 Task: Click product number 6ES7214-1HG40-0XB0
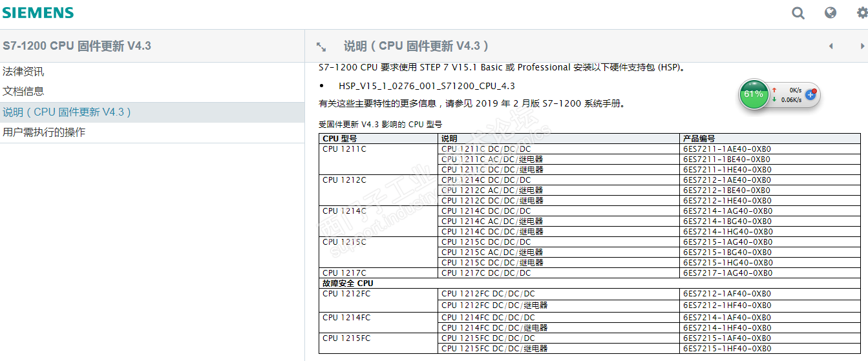(728, 232)
